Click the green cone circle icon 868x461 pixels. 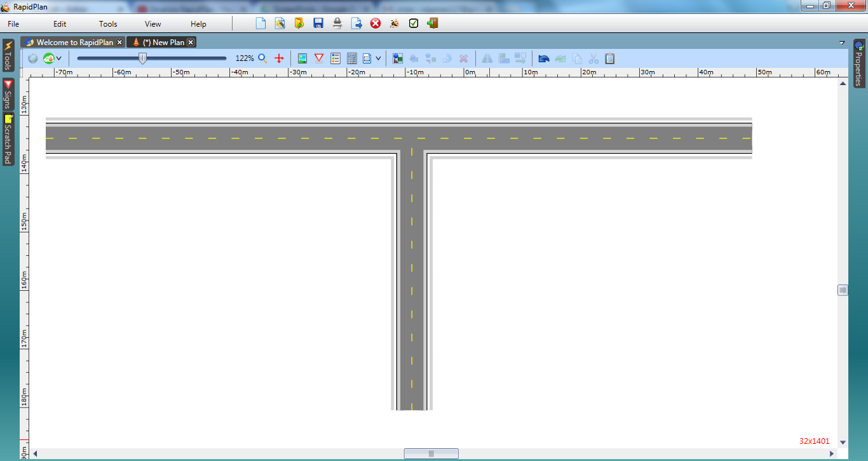48,58
